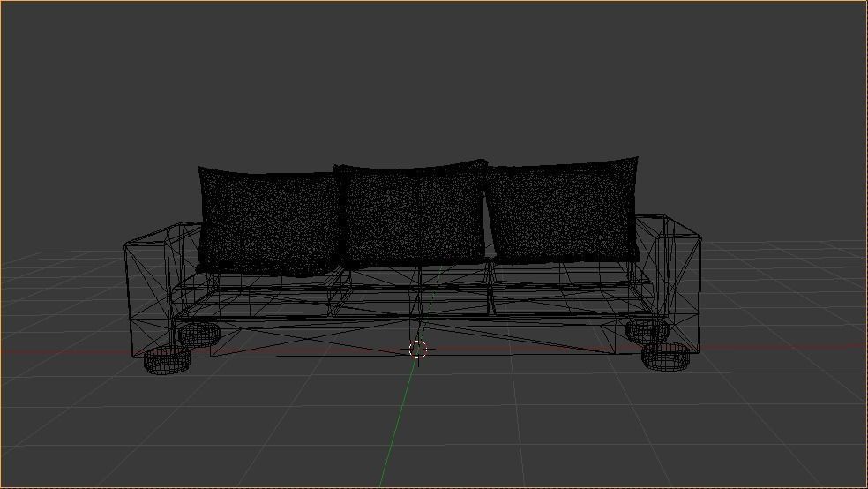Select the front-left sofa foot

click(167, 360)
